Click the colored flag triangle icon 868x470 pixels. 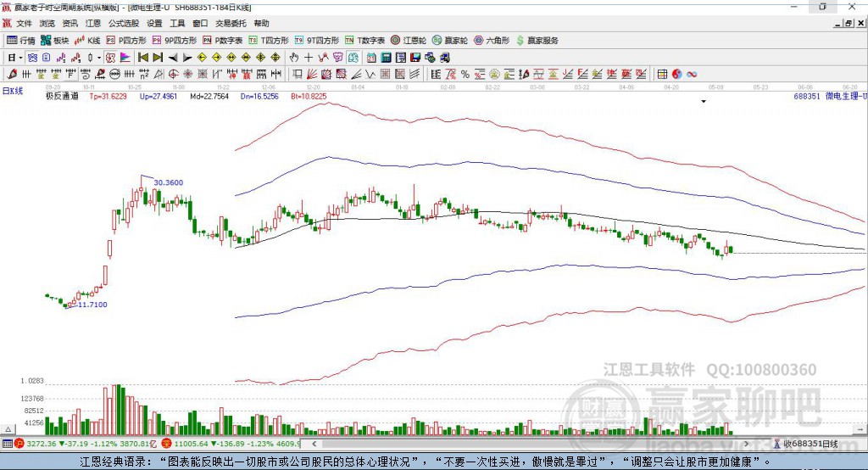point(125,58)
